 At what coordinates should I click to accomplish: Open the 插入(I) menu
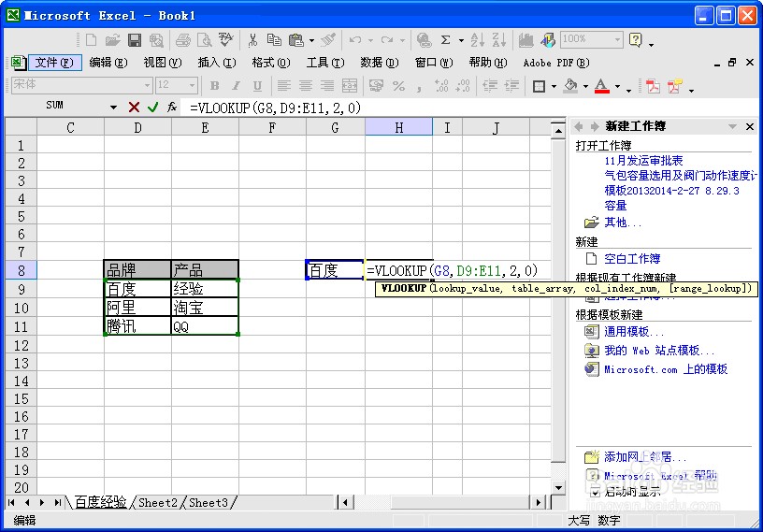pos(217,63)
